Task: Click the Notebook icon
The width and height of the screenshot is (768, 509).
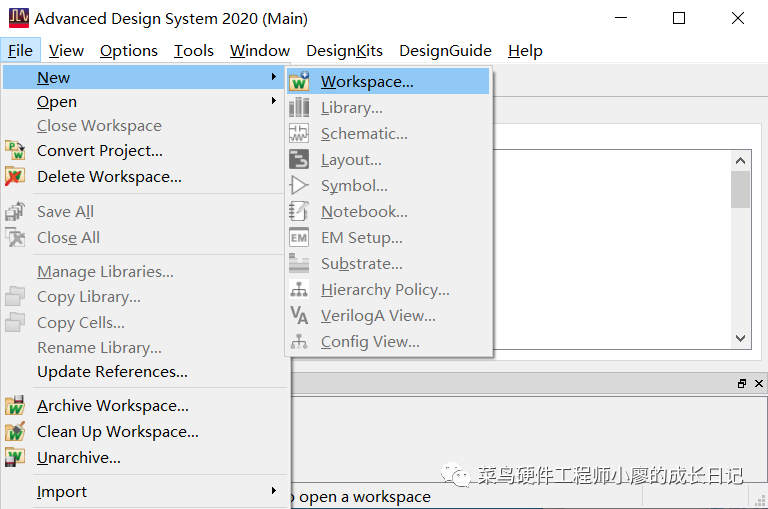Action: point(299,211)
